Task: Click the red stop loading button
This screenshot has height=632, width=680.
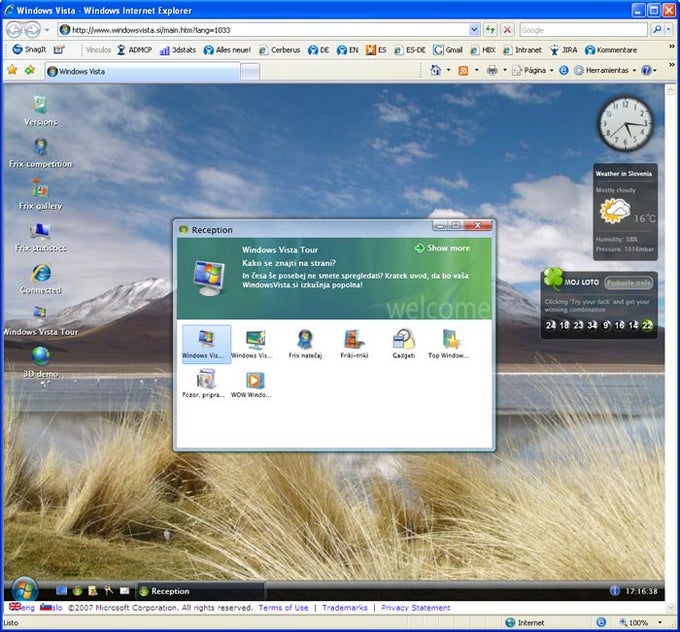Action: (507, 30)
